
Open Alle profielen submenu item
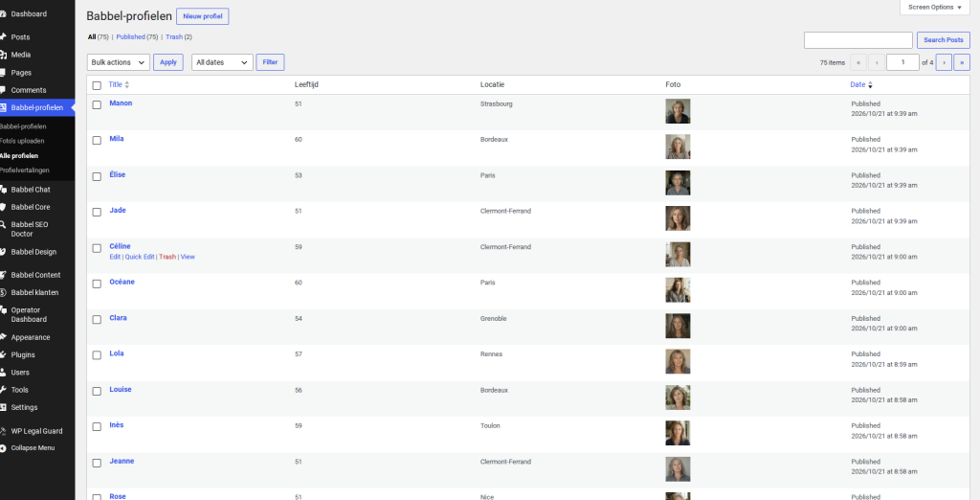coord(19,156)
